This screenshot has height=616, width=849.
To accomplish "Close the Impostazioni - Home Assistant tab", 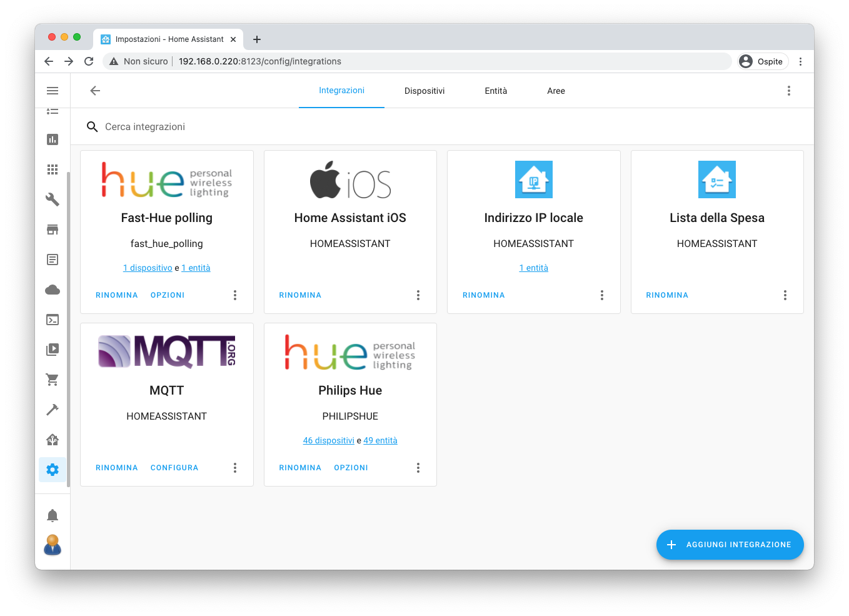I will pos(233,39).
